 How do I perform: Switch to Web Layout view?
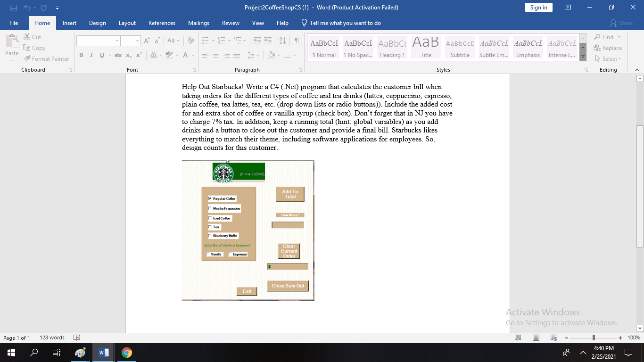tap(554, 337)
